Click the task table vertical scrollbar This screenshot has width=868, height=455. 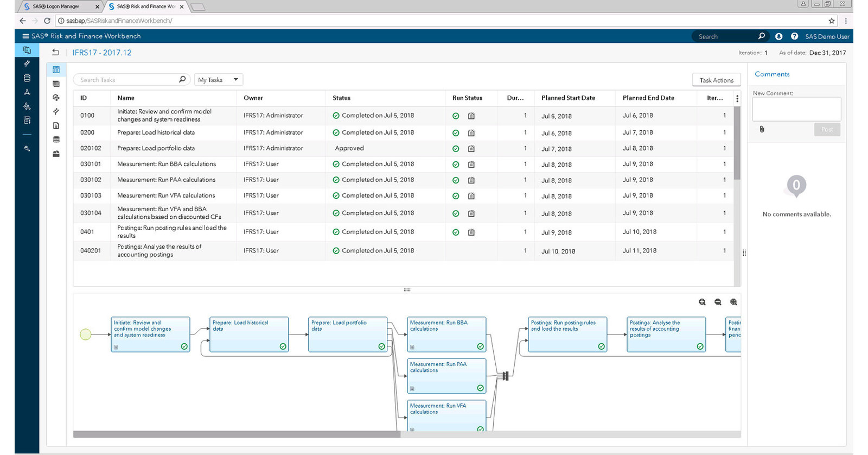tap(737, 143)
